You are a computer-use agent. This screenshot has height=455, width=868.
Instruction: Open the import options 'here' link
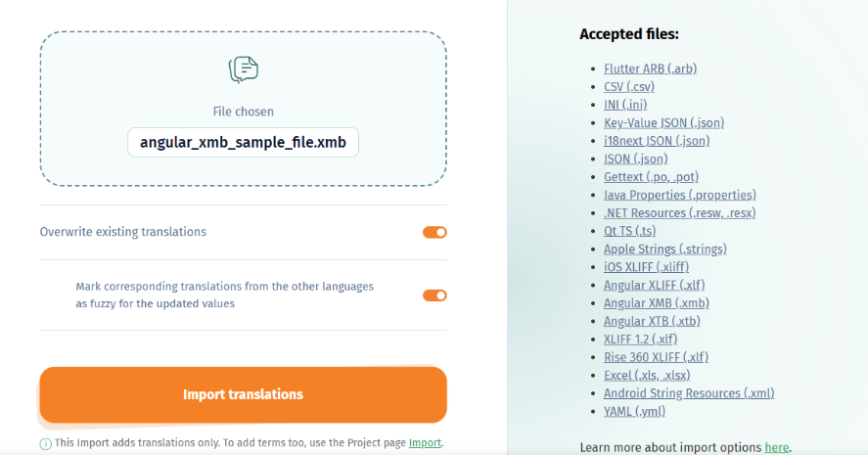pyautogui.click(x=776, y=447)
